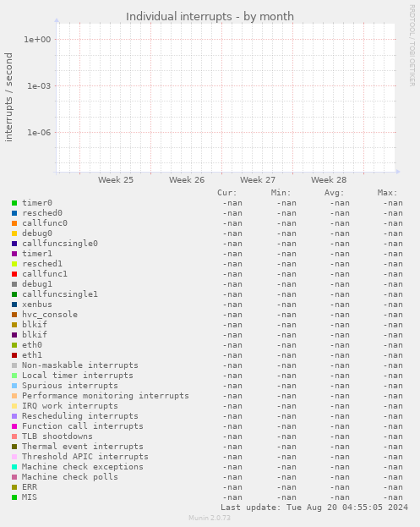The width and height of the screenshot is (420, 527).
Task: Click the eth0 legend label
Action: coord(32,345)
